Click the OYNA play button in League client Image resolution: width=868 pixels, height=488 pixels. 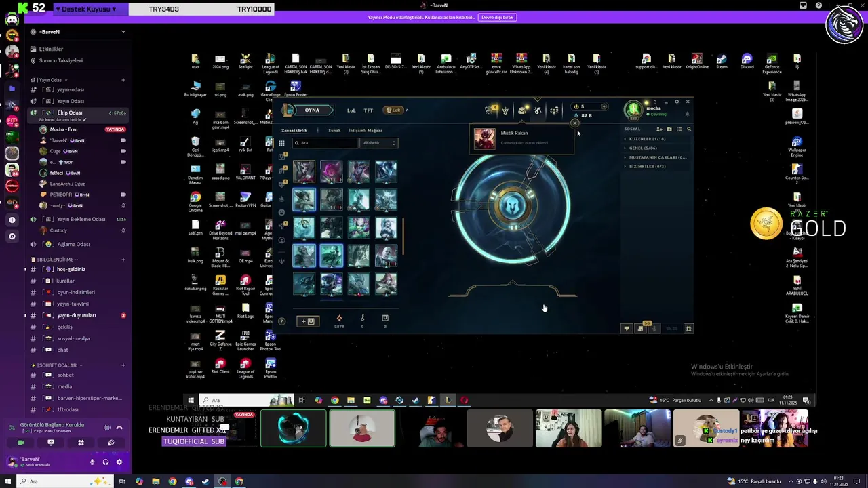[x=312, y=110]
